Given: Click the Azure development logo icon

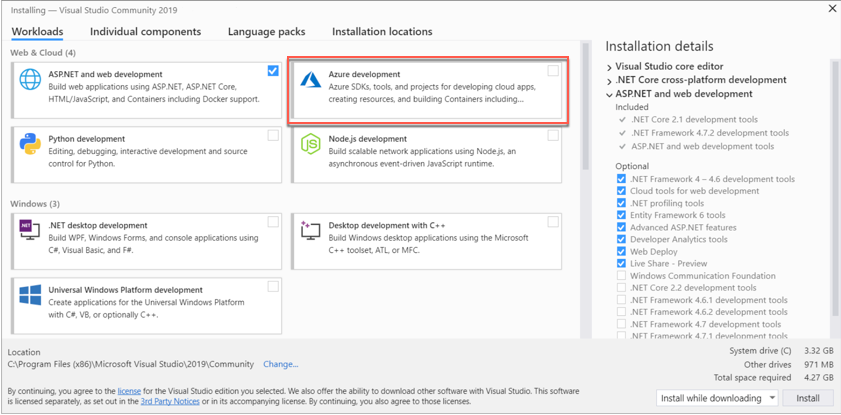Looking at the screenshot, I should coord(310,79).
